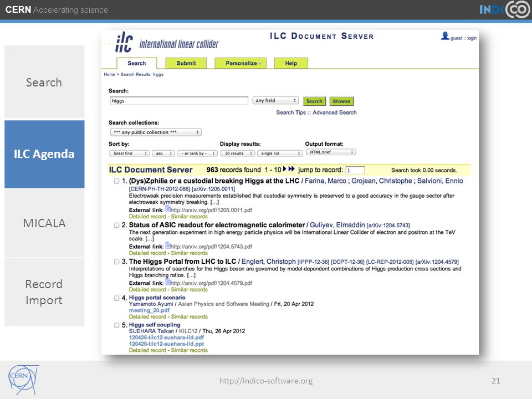Open meeting_20.pdf file link
The image size is (532, 399).
pos(149,310)
